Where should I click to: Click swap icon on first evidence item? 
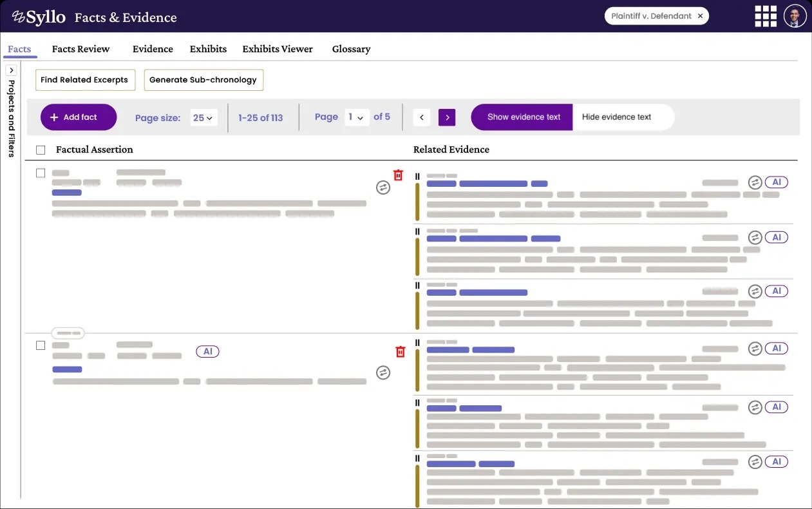tap(755, 182)
